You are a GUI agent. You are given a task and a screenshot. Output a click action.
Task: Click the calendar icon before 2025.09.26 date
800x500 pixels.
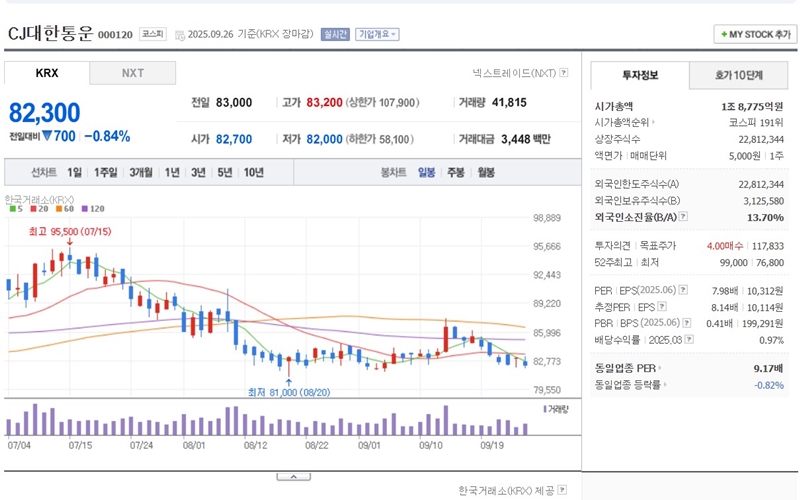(180, 35)
